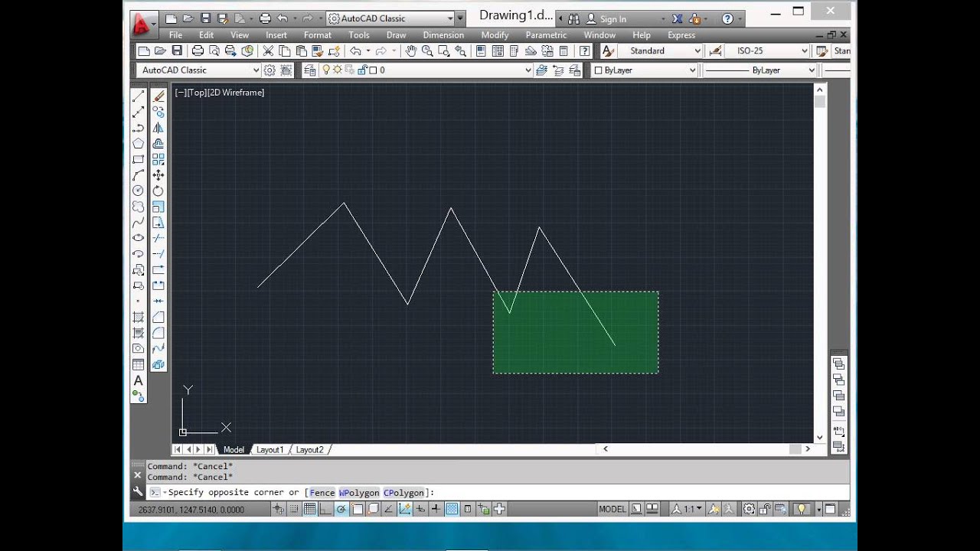Viewport: 980px width, 551px height.
Task: Choose the CPolygon option in command line
Action: (403, 493)
